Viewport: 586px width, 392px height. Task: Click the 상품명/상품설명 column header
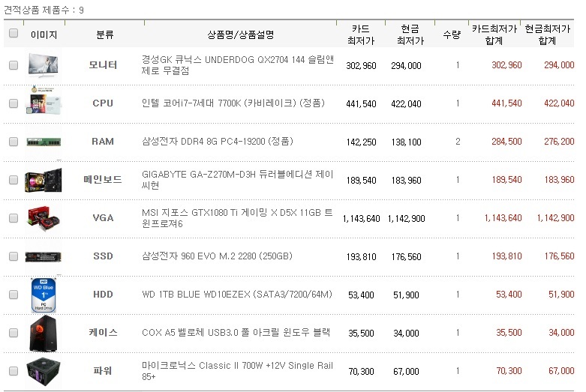click(x=241, y=34)
